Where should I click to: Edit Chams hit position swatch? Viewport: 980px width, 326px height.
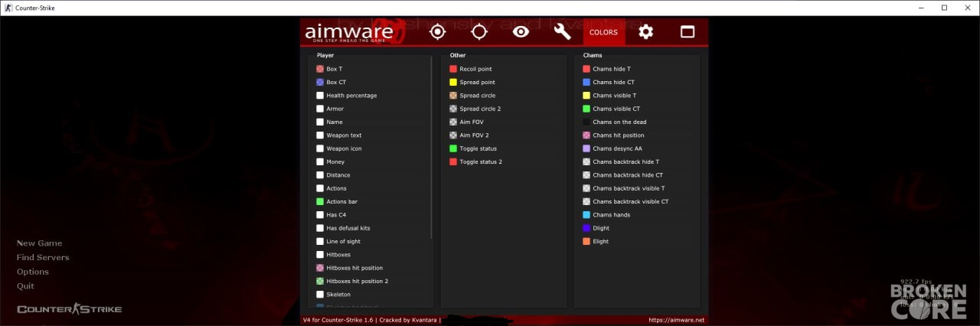pyautogui.click(x=586, y=135)
